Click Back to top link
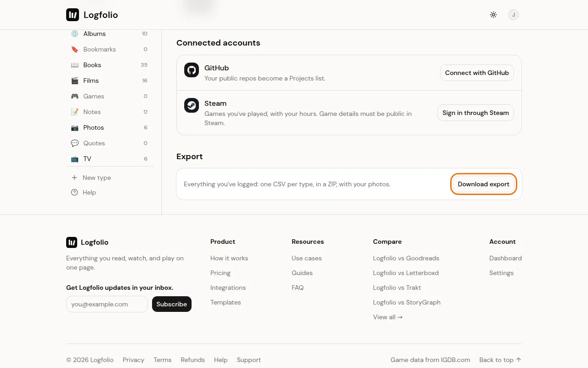Image resolution: width=588 pixels, height=368 pixels. pyautogui.click(x=500, y=360)
